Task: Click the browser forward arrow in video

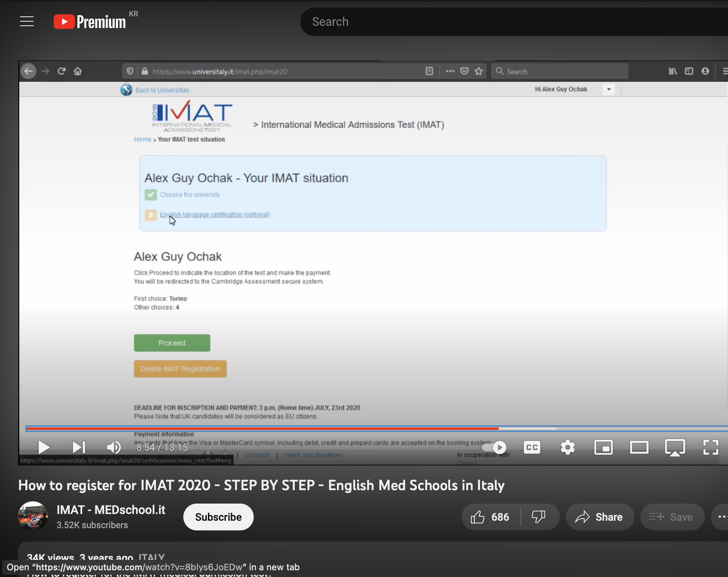Action: (45, 71)
